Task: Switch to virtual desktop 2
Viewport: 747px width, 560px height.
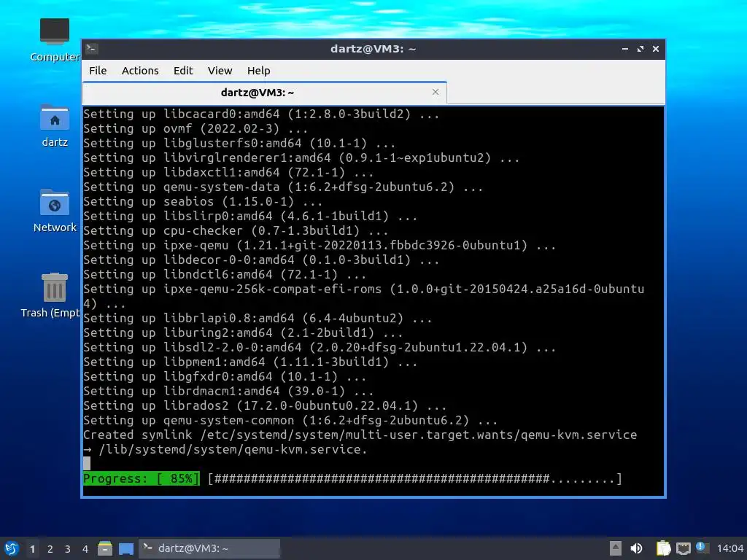Action: pyautogui.click(x=50, y=549)
